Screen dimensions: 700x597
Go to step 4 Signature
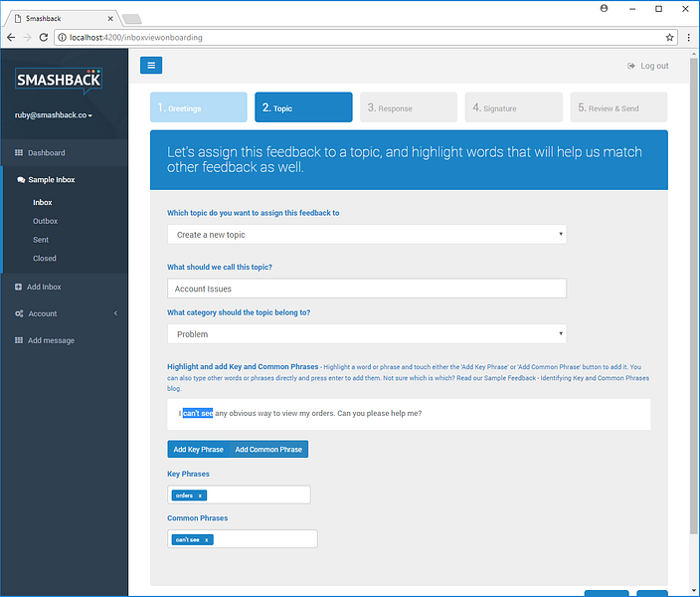[x=514, y=107]
